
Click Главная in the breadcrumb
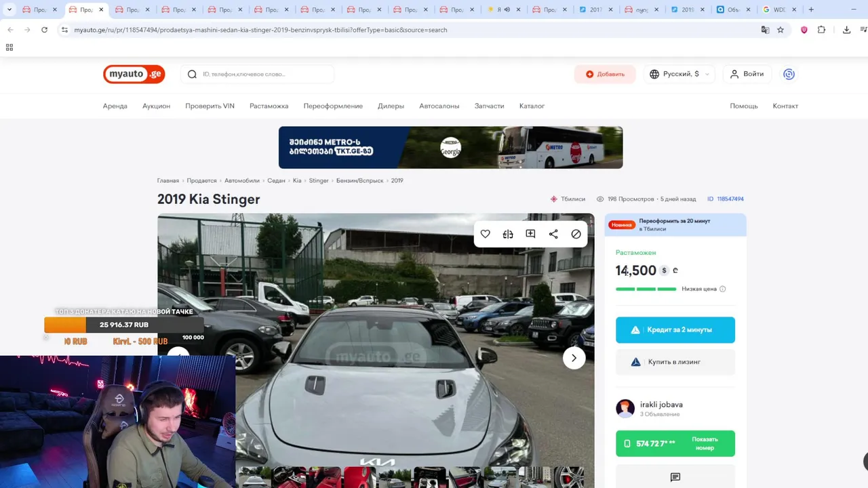(168, 181)
